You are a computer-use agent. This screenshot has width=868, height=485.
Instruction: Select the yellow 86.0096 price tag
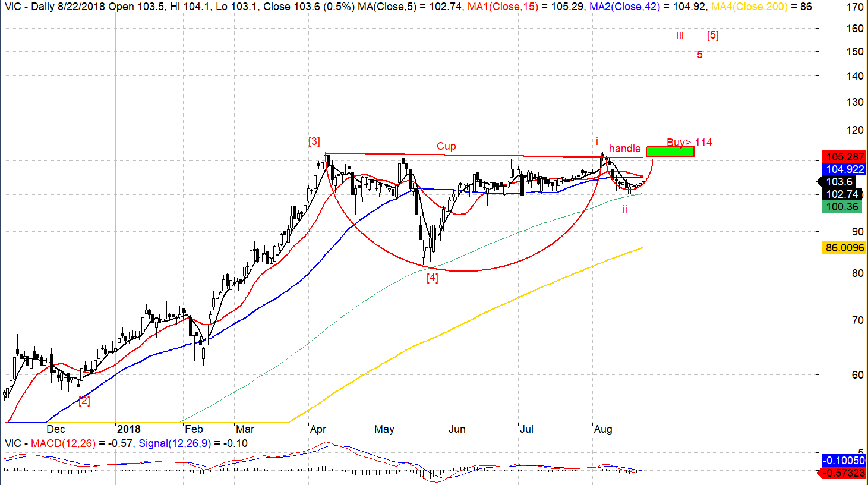click(x=844, y=248)
